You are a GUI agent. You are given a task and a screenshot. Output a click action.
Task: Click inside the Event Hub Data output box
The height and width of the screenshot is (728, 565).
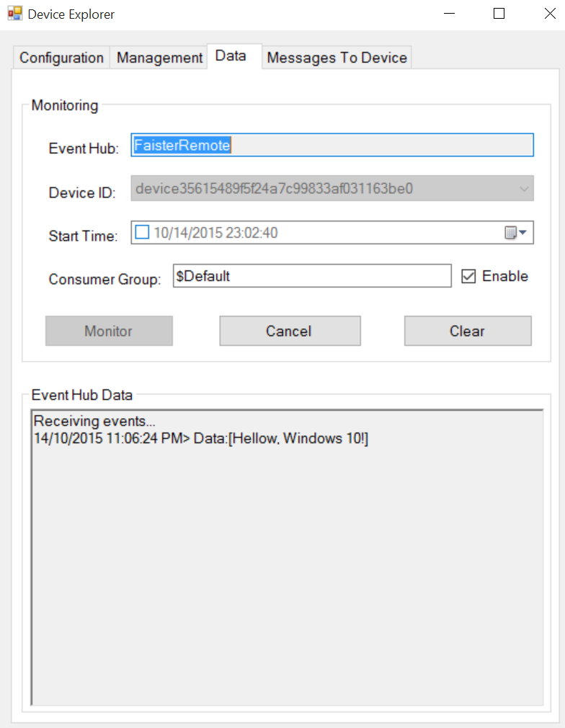pyautogui.click(x=287, y=557)
